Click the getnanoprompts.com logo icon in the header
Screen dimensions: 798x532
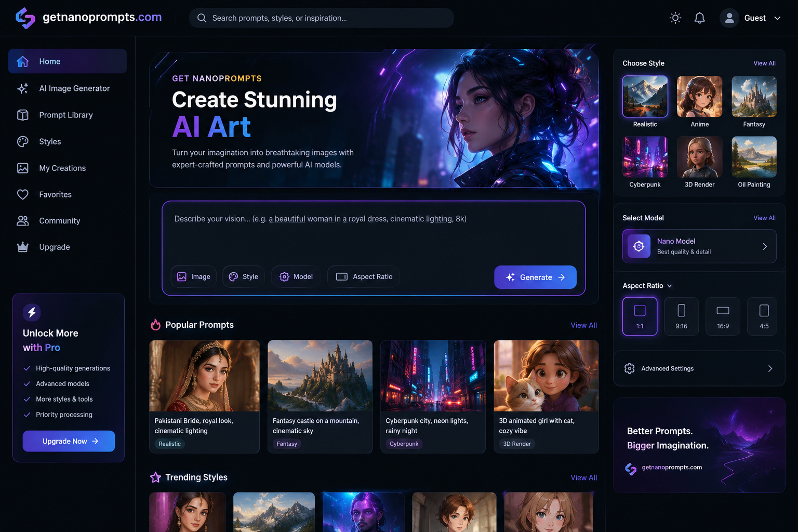(25, 18)
